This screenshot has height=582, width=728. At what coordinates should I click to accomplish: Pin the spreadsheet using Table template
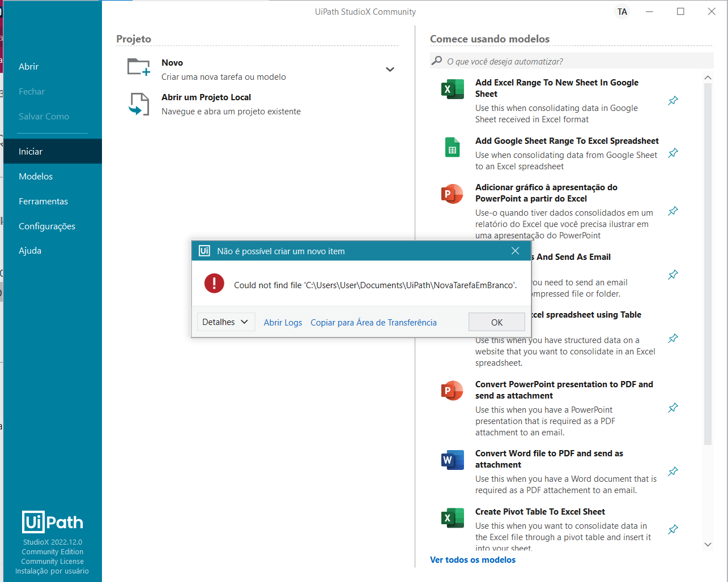point(673,339)
